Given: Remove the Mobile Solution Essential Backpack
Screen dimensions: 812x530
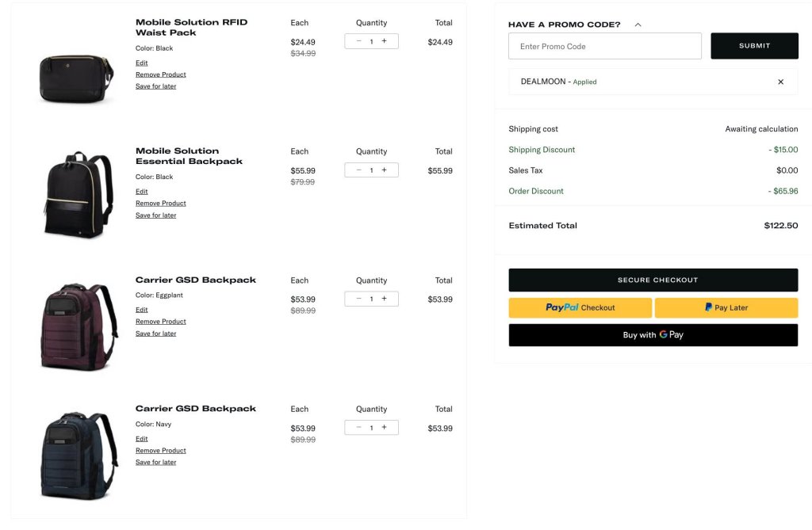Looking at the screenshot, I should pyautogui.click(x=160, y=204).
